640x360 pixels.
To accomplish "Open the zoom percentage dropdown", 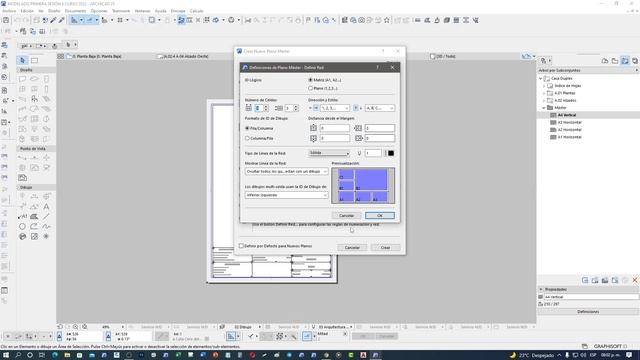I will (x=122, y=327).
